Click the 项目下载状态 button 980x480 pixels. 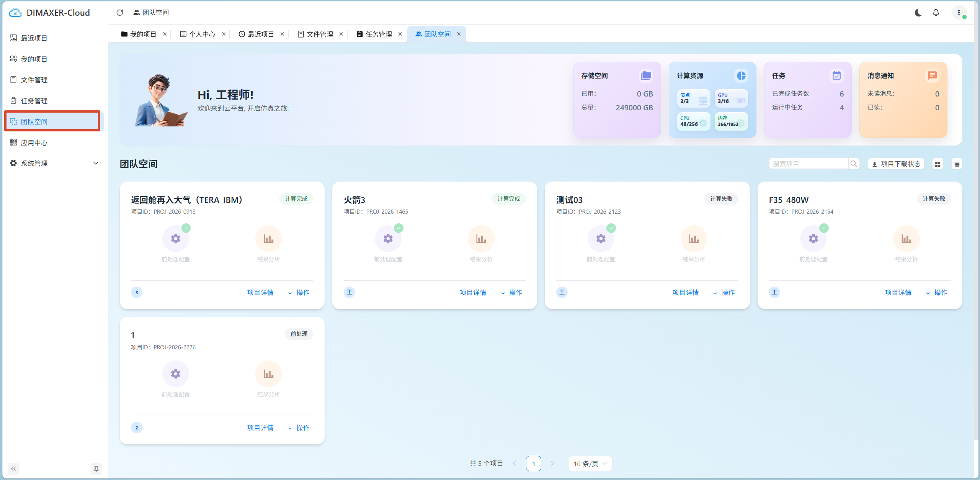pyautogui.click(x=896, y=164)
